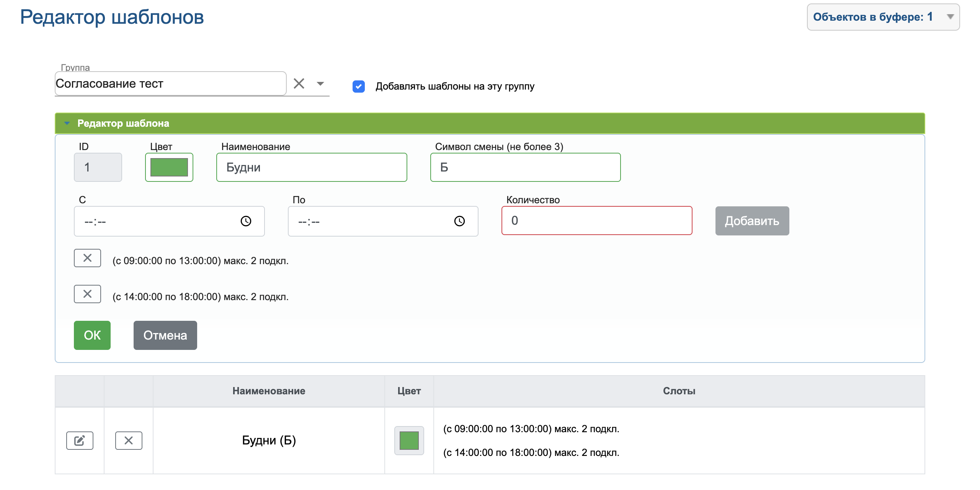980x490 pixels.
Task: Focus the С start time field
Action: point(169,221)
